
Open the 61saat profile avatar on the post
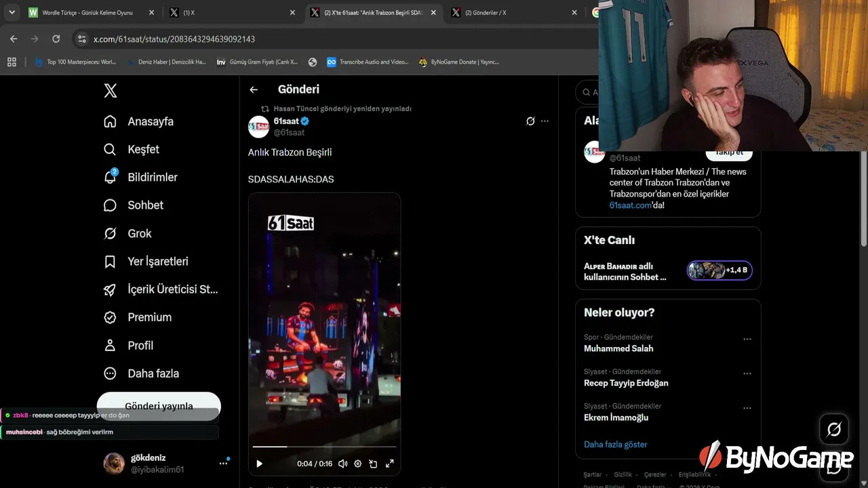(x=259, y=127)
